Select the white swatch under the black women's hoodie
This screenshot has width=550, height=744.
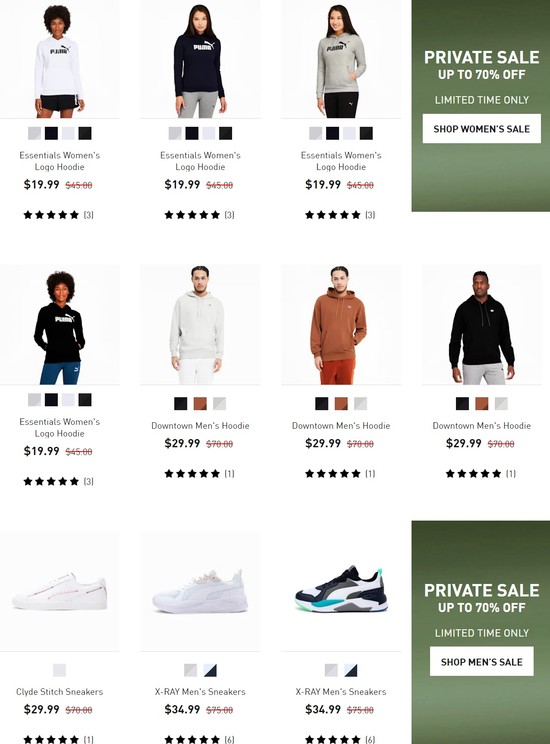(x=68, y=400)
